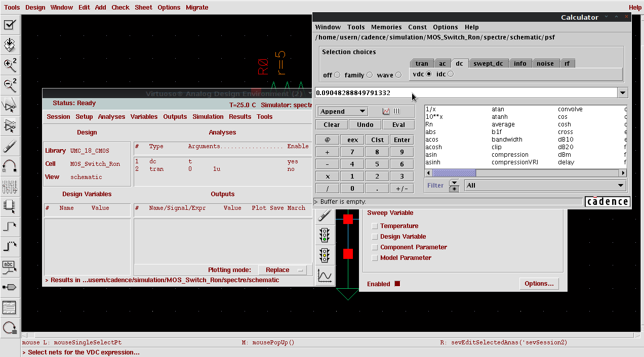Check the Temperature sweep variable box
This screenshot has height=357, width=644.
(375, 226)
